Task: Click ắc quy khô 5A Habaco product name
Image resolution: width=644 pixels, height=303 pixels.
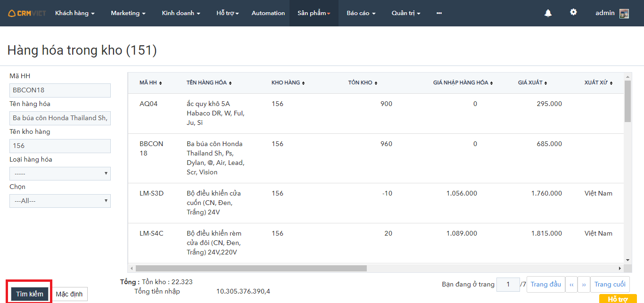Action: 215,113
